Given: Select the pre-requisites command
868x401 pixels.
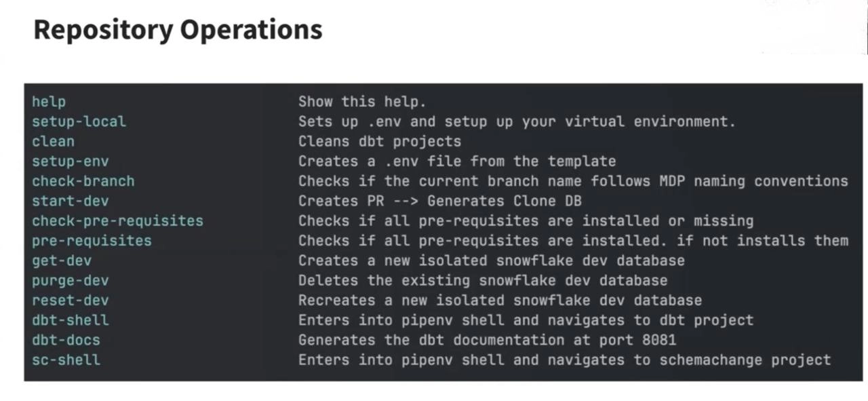Looking at the screenshot, I should pos(92,240).
